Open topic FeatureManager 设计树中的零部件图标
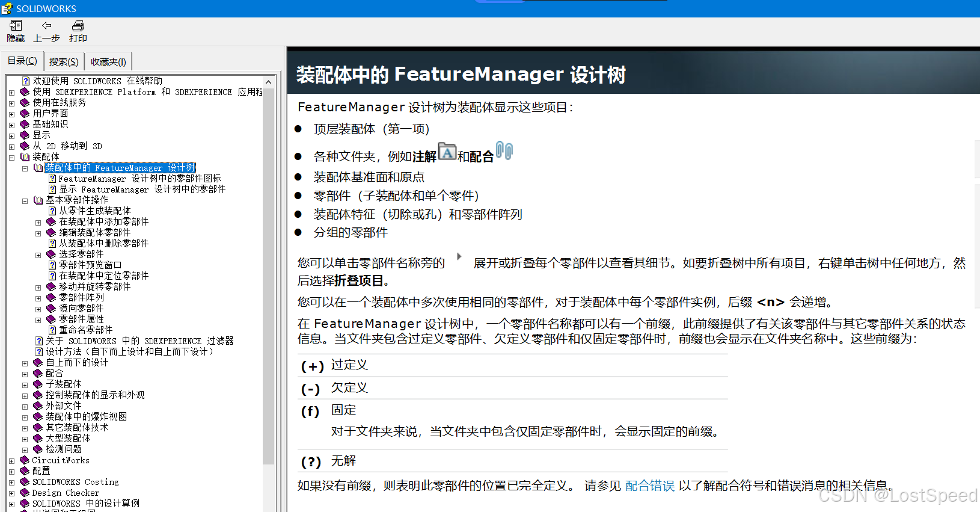Viewport: 980px width, 512px height. pyautogui.click(x=139, y=178)
